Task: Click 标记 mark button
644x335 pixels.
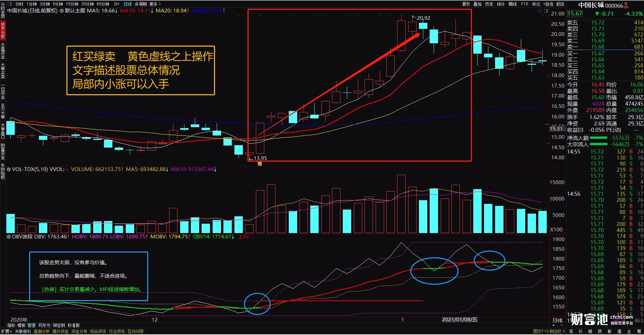Action: tap(536, 4)
